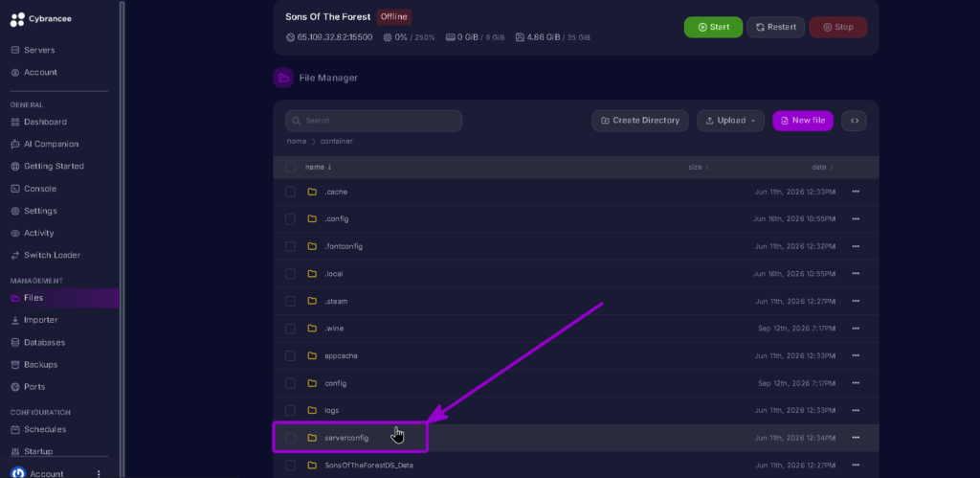Open the SonsOfTheForestDS_Data folder
The image size is (980, 478).
click(368, 466)
